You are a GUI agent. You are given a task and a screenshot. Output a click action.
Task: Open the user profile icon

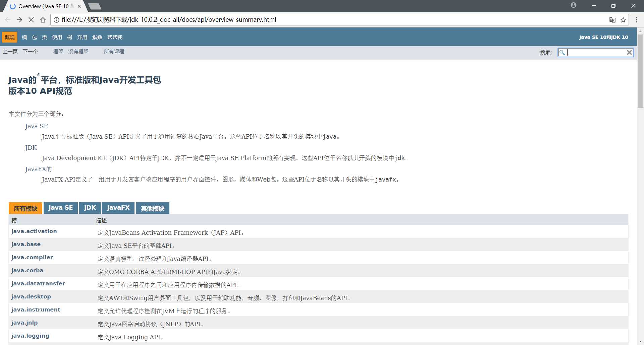(574, 5)
